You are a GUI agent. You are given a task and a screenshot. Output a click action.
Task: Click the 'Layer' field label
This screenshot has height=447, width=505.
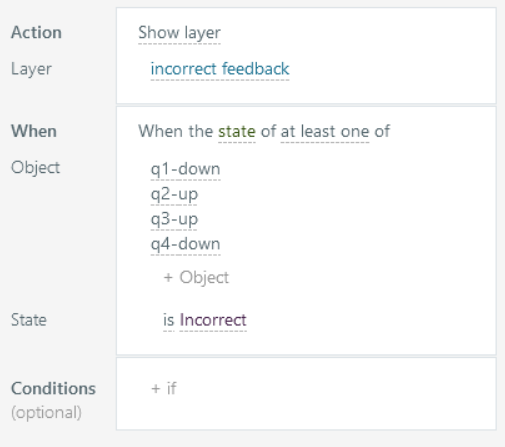coord(31,69)
